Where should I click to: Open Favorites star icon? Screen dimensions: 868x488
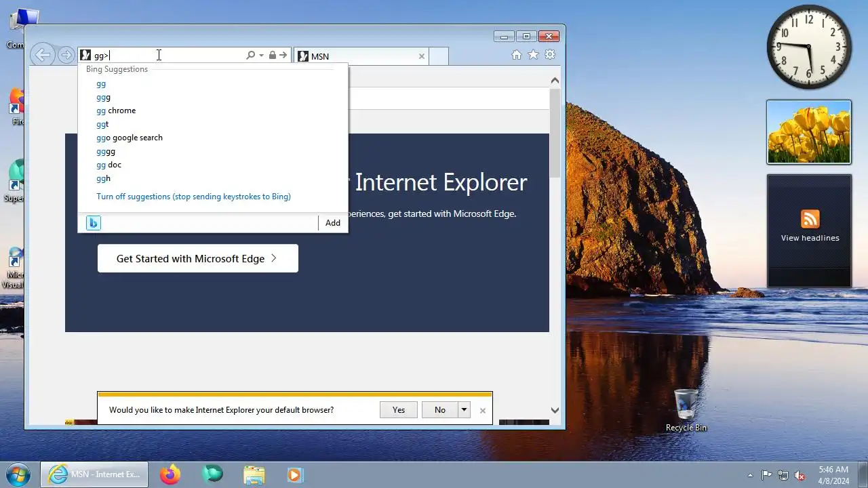(x=534, y=55)
